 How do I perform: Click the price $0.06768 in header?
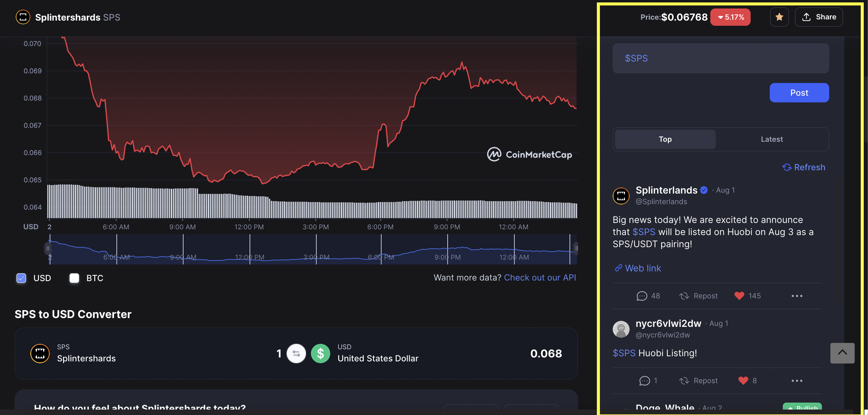pos(684,17)
